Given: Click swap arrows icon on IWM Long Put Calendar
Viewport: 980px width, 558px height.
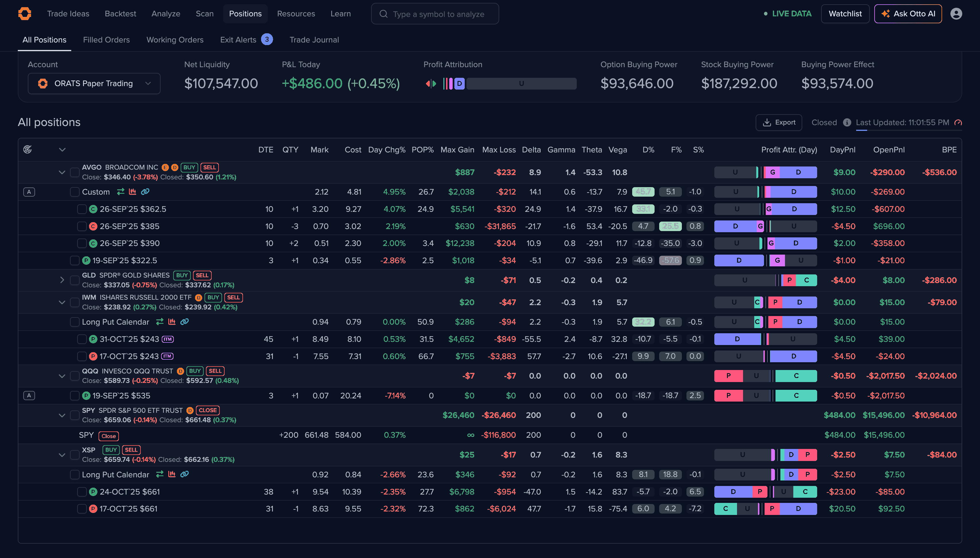Looking at the screenshot, I should [160, 322].
